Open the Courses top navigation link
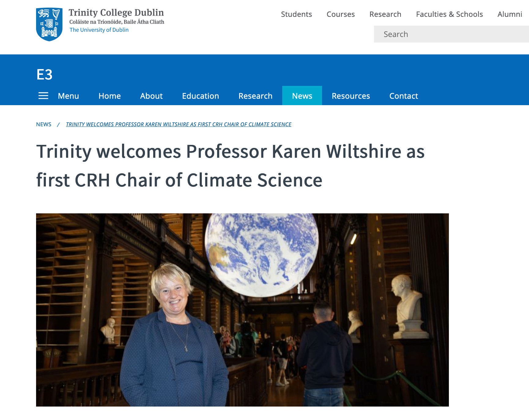Screen dimensions: 529x420 [x=341, y=14]
